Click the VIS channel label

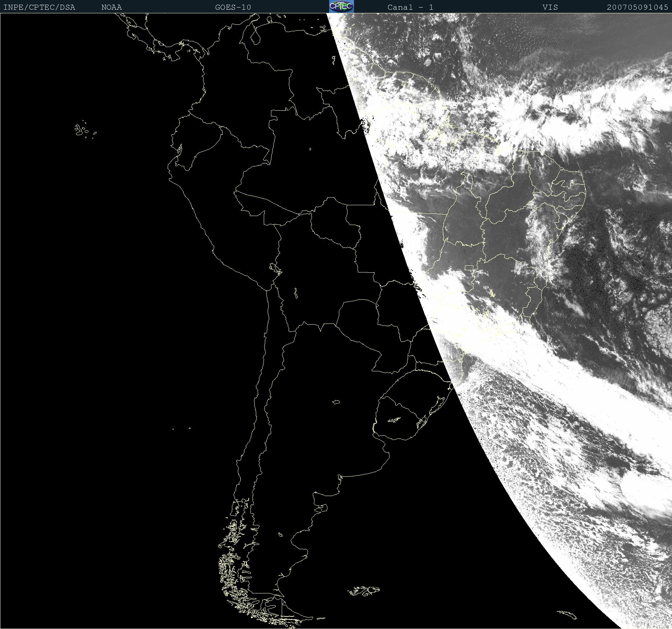pos(550,7)
